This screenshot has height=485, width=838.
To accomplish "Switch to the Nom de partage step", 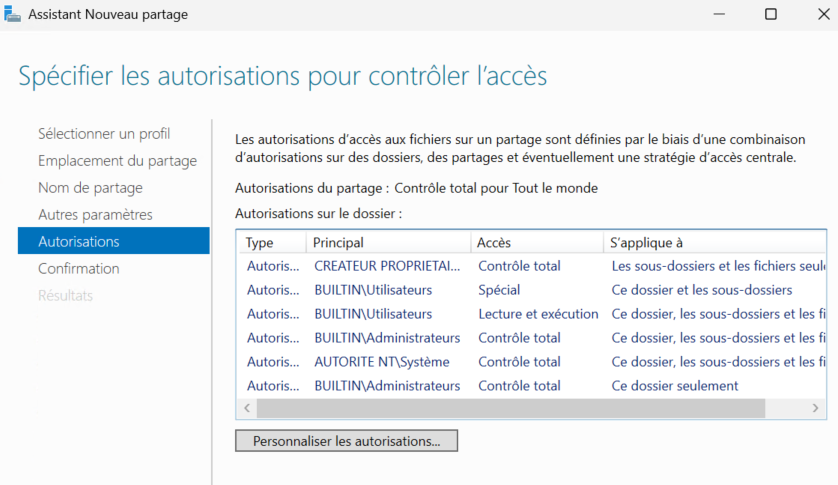I will (90, 187).
